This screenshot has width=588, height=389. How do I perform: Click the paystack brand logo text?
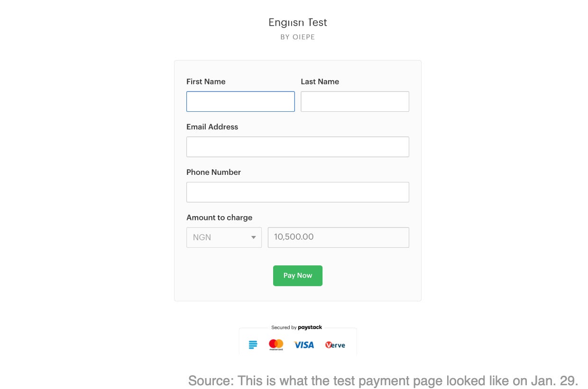(x=310, y=327)
